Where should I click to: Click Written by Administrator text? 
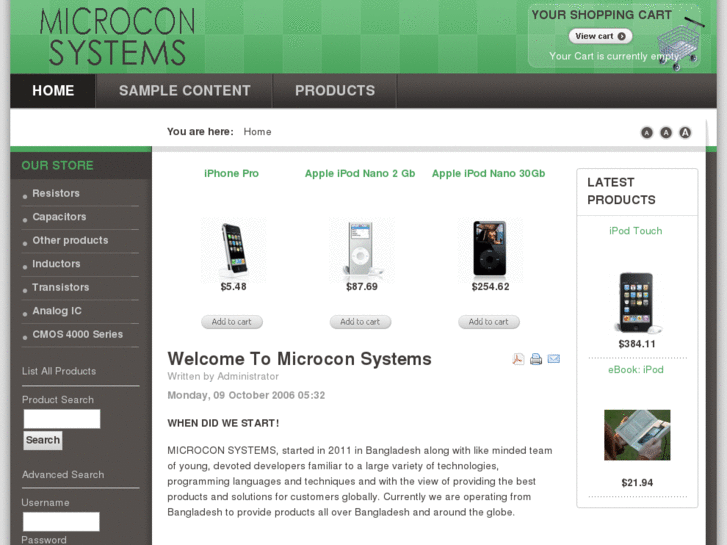coord(223,376)
